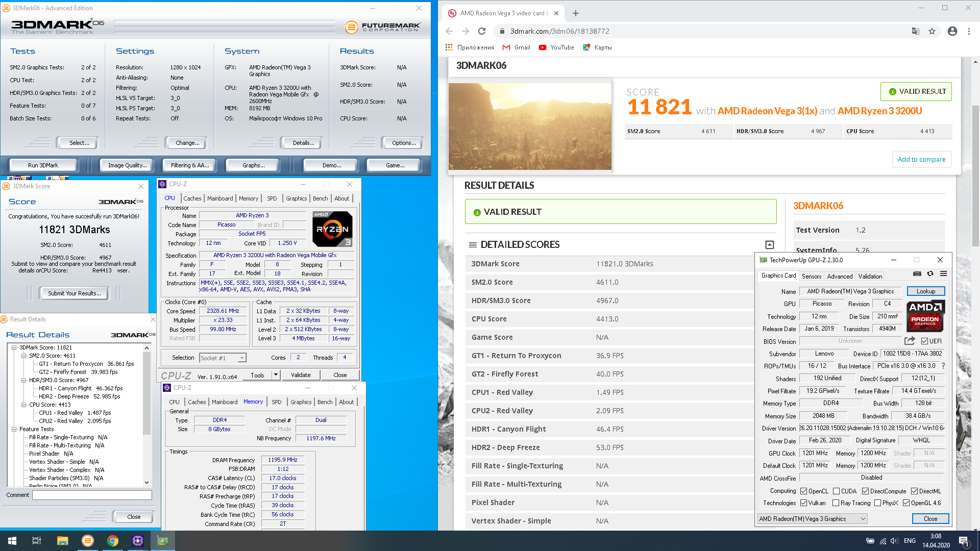This screenshot has height=551, width=980.
Task: Collapse the Feature Tests tree node
Action: point(14,429)
